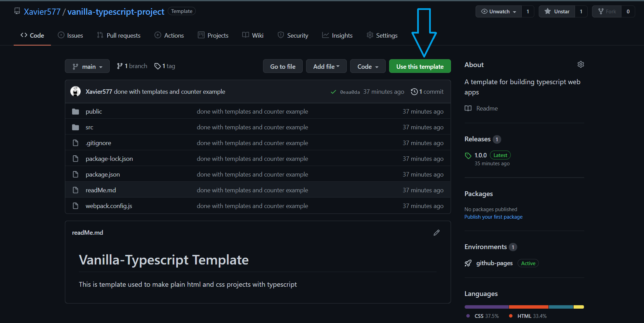Open the Packages heading link
The width and height of the screenshot is (644, 323).
pyautogui.click(x=479, y=194)
